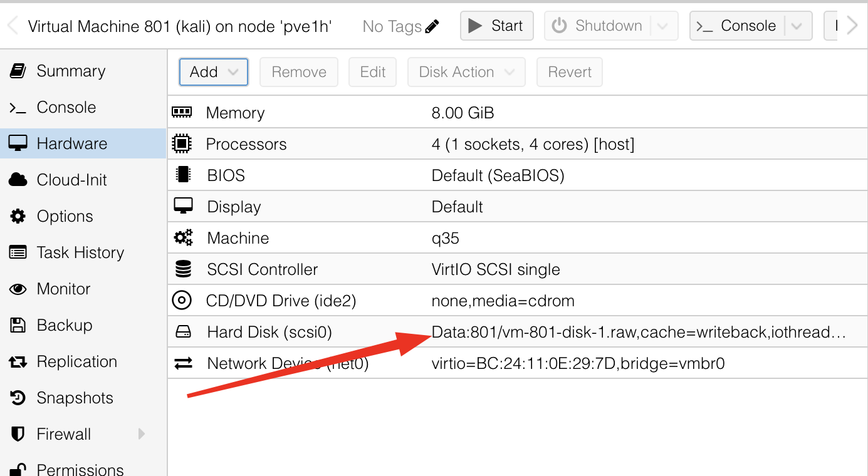Click the Network Device arrows icon
This screenshot has height=476, width=868.
(183, 363)
